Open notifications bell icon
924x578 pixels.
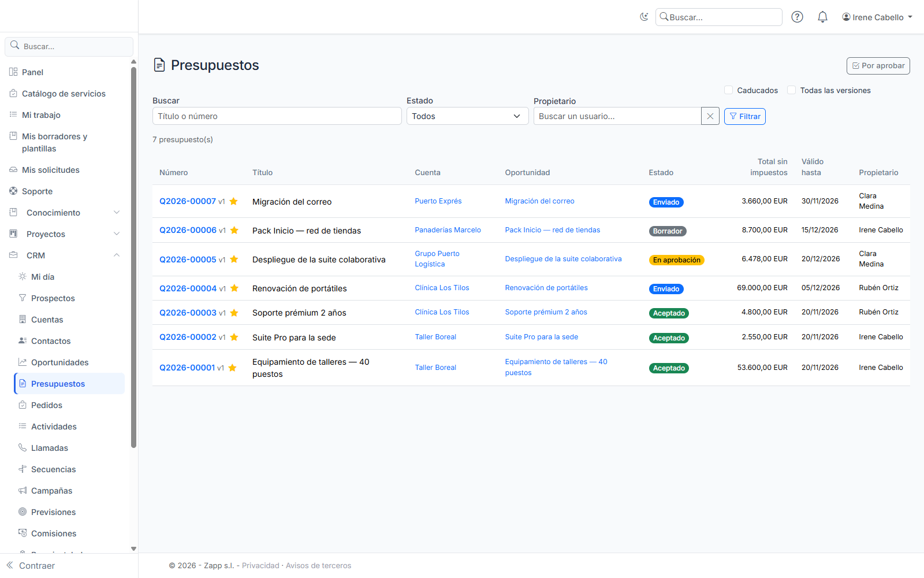click(822, 17)
